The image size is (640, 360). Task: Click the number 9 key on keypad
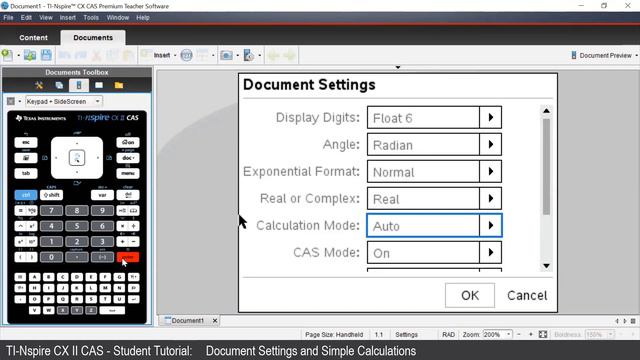click(x=102, y=211)
